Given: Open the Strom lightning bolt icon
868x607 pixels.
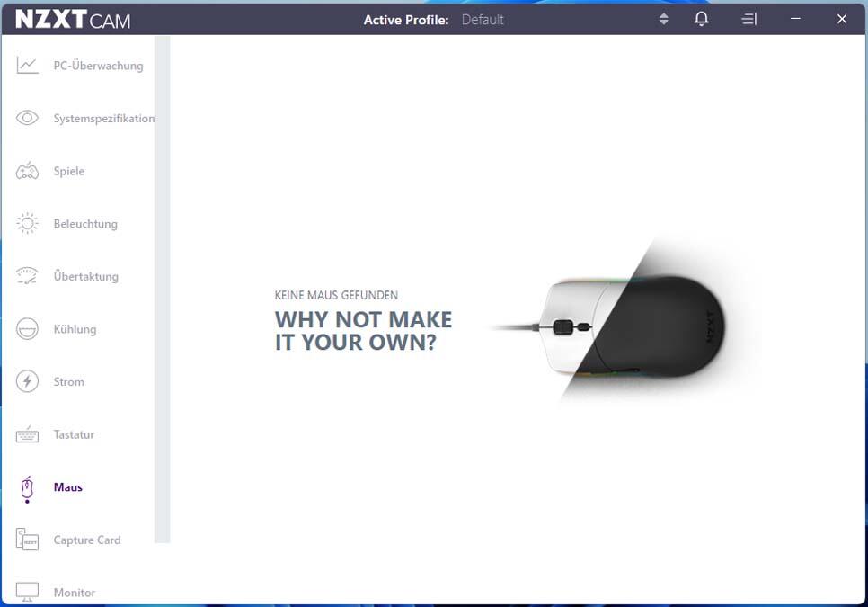Looking at the screenshot, I should point(27,381).
